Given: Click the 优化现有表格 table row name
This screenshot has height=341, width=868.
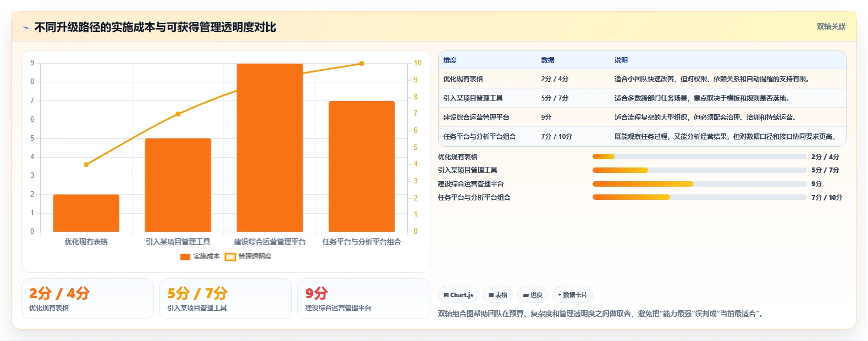Looking at the screenshot, I should point(463,79).
